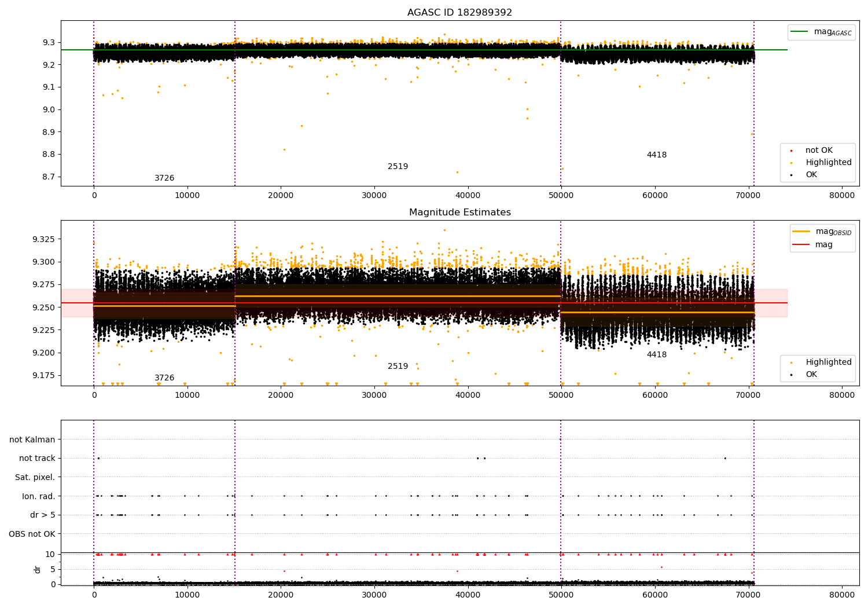Screen dimensions: 868x608
Task: Click the 9.0 y-axis tick label
Action: tap(49, 110)
